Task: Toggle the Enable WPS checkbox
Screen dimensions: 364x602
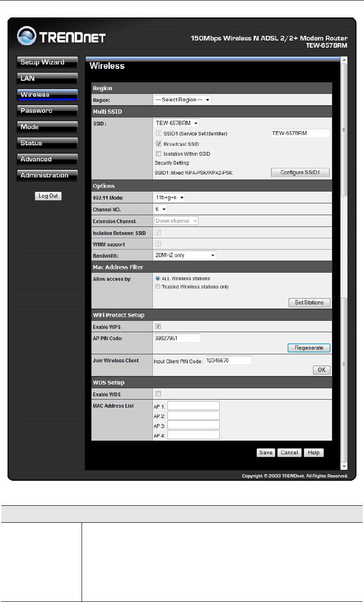Action: point(158,326)
